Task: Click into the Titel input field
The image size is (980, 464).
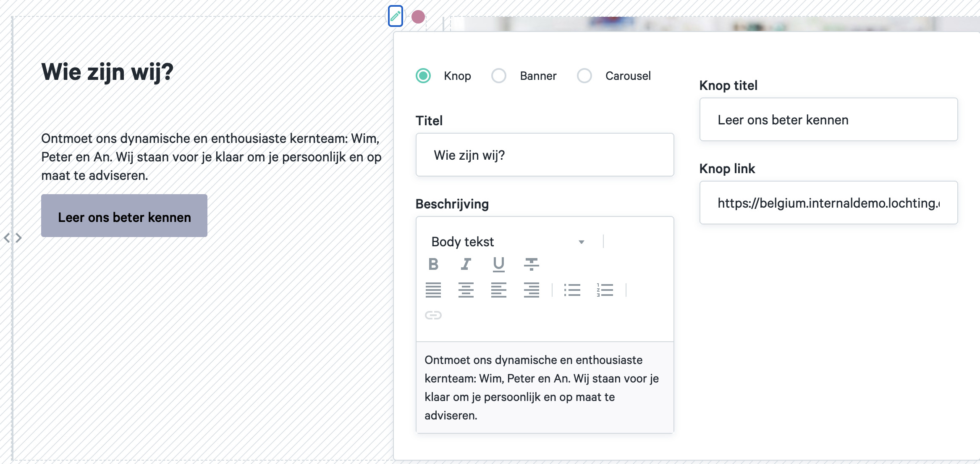Action: pyautogui.click(x=545, y=155)
